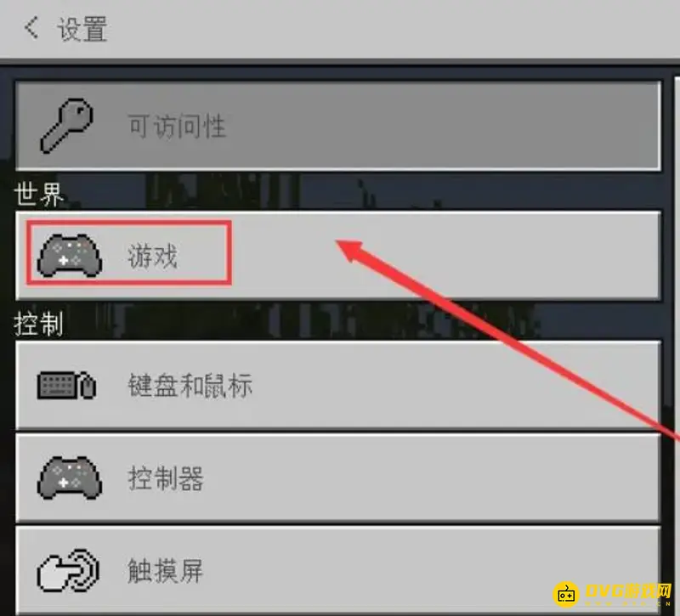The width and height of the screenshot is (680, 616).
Task: Click the 世界 section header
Action: (39, 194)
